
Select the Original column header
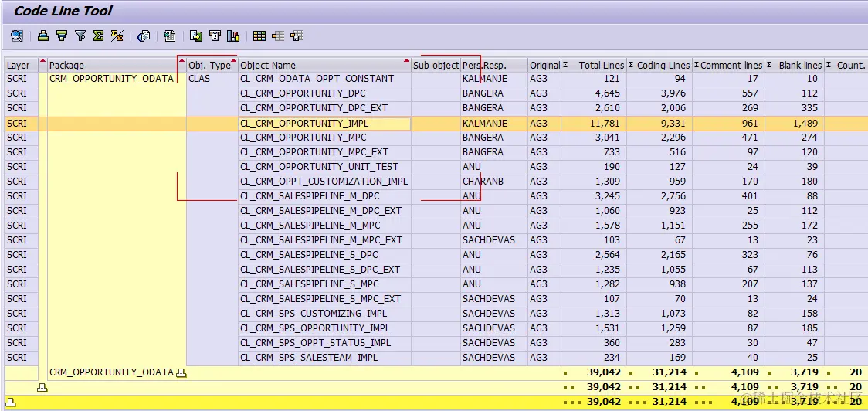[544, 65]
